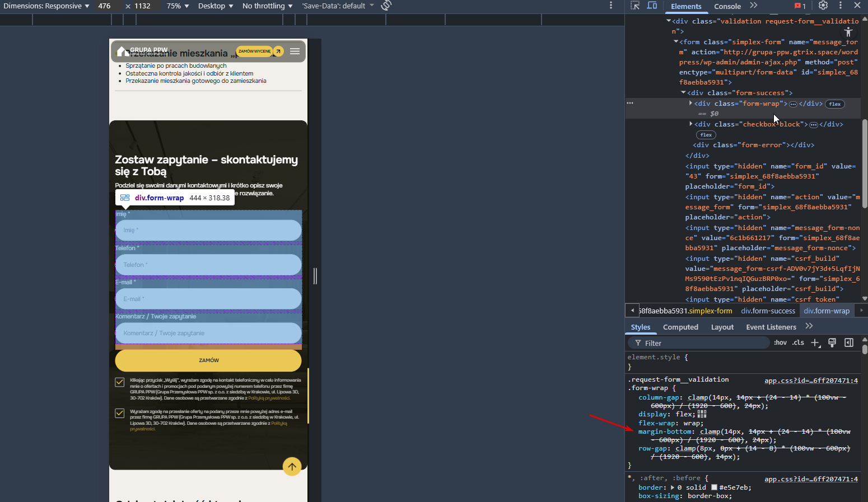The image size is (868, 502).
Task: Open DevTools customize three-dot menu
Action: [x=841, y=6]
